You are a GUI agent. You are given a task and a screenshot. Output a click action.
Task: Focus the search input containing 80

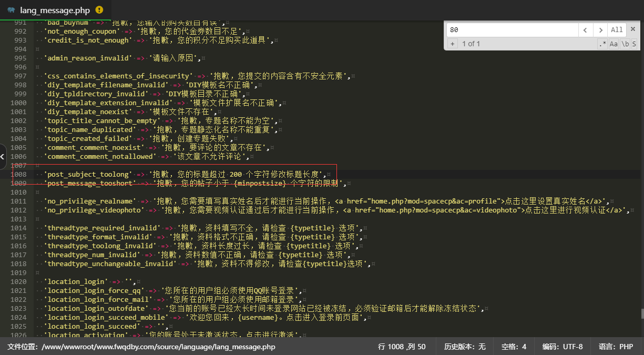512,30
